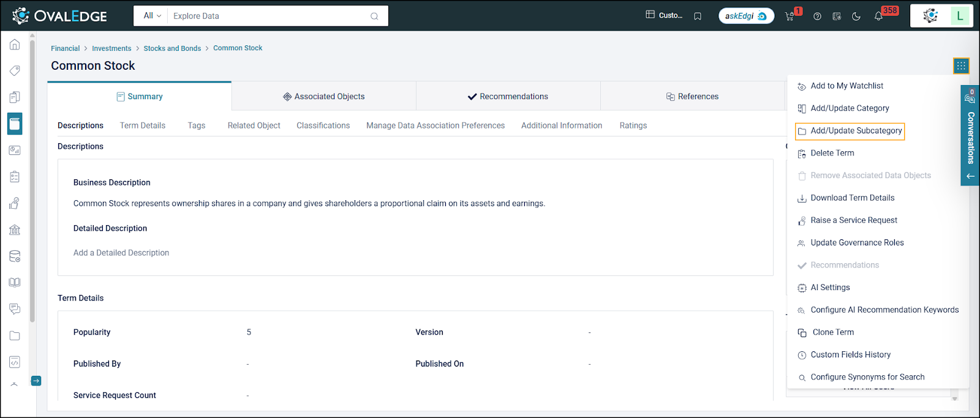980x418 pixels.
Task: Click the Explore Data search field
Action: 269,16
